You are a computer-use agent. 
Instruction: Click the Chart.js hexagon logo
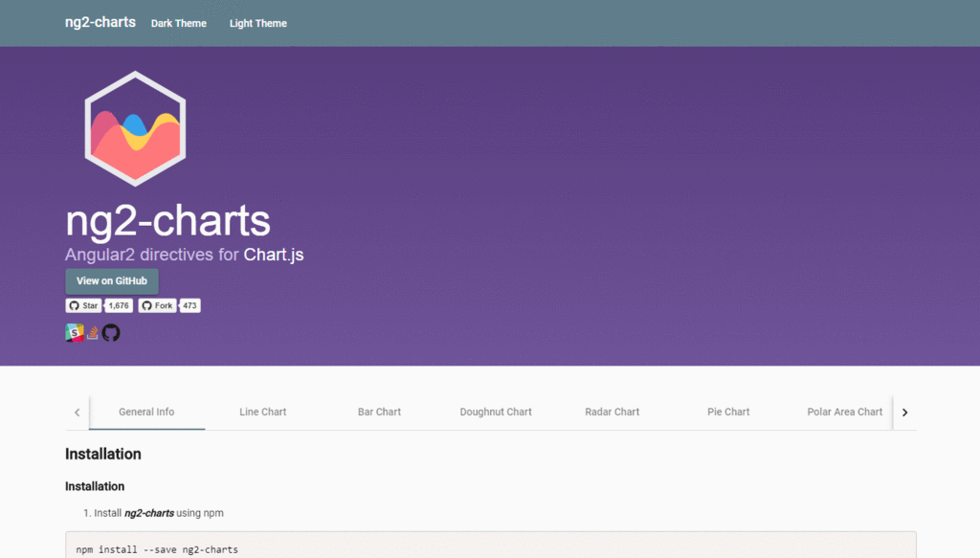(135, 128)
